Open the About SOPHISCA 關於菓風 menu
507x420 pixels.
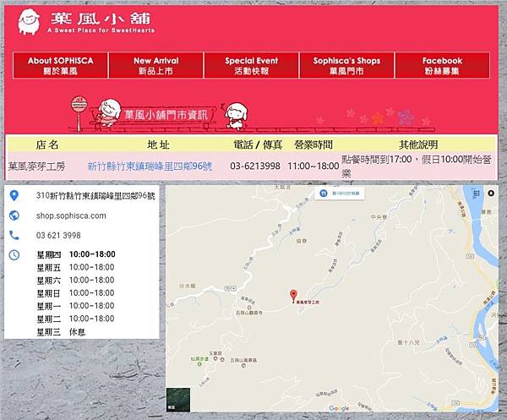(x=61, y=65)
